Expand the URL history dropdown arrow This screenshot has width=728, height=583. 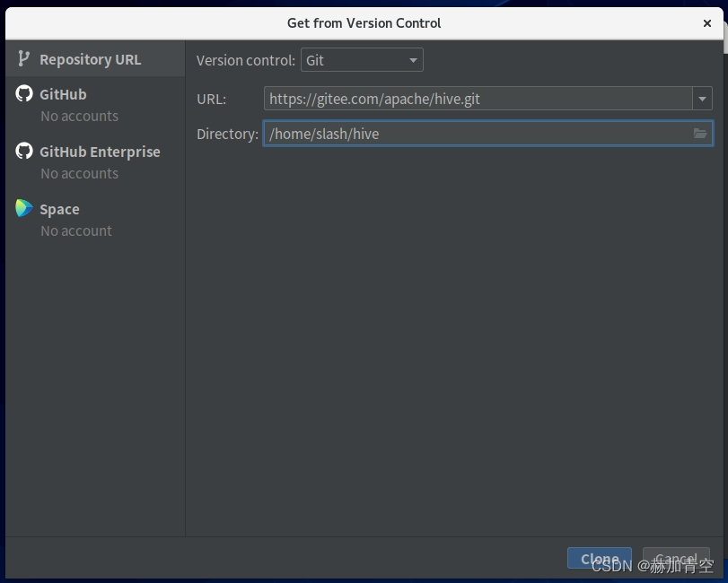coord(702,99)
